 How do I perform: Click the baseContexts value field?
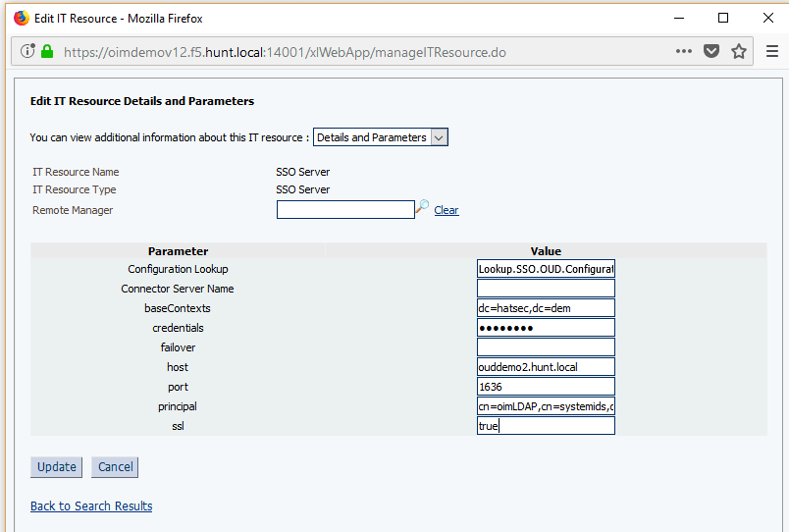tap(546, 308)
